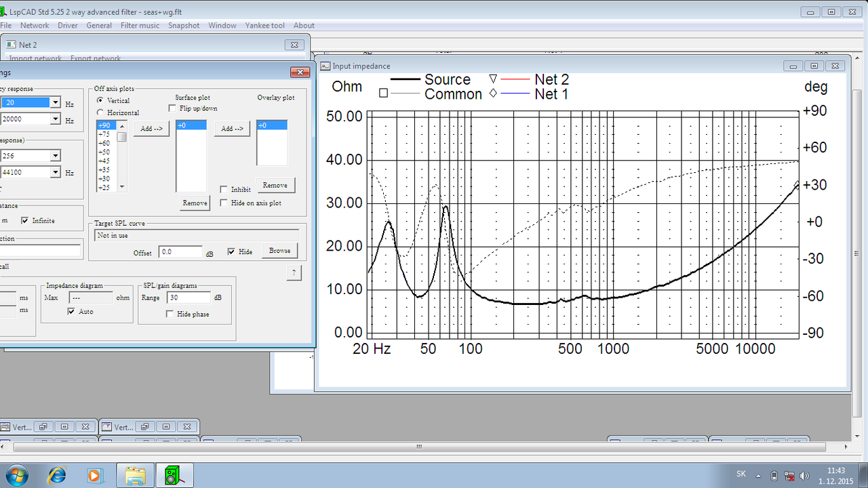Open the Network menu

pyautogui.click(x=35, y=26)
